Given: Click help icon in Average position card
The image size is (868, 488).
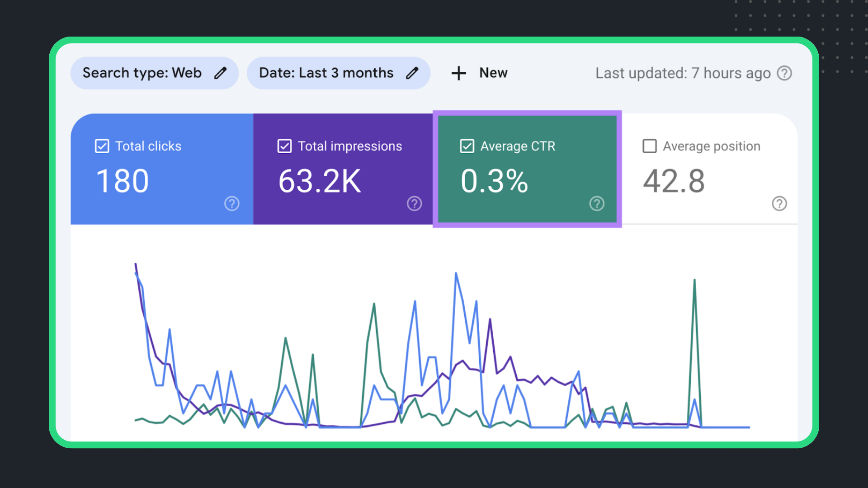Looking at the screenshot, I should pos(779,204).
